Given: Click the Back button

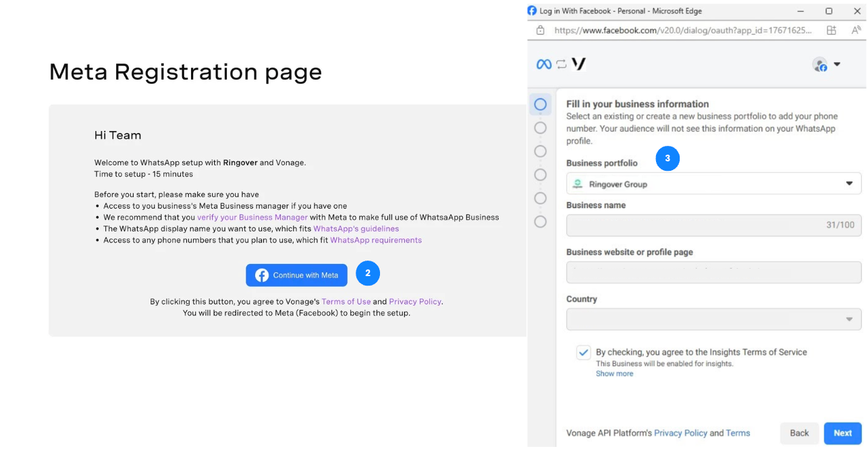Looking at the screenshot, I should pyautogui.click(x=799, y=433).
